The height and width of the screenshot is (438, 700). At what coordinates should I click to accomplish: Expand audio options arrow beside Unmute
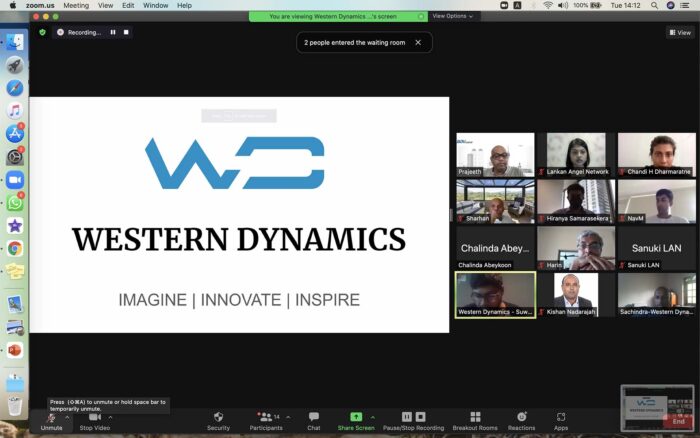tap(67, 417)
